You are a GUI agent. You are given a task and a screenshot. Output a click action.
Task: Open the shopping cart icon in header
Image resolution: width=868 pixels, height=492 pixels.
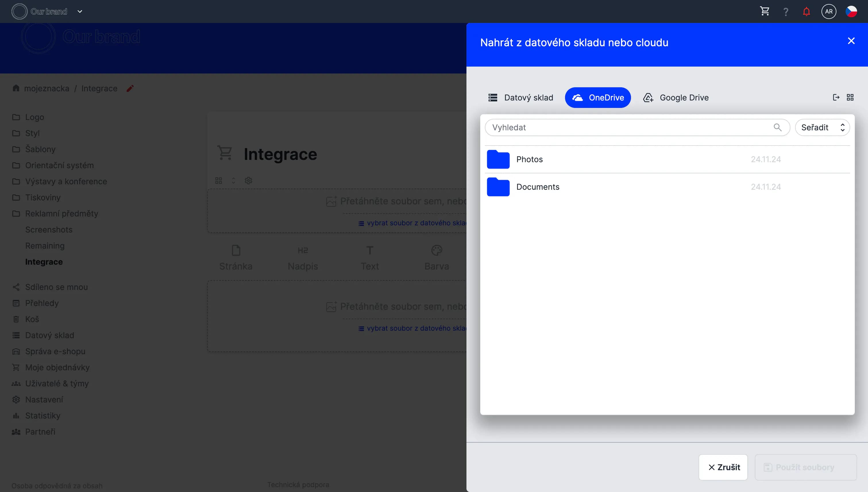[765, 11]
